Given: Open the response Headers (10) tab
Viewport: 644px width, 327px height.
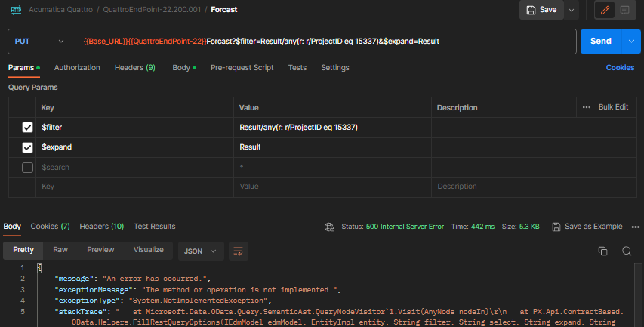Looking at the screenshot, I should [101, 227].
